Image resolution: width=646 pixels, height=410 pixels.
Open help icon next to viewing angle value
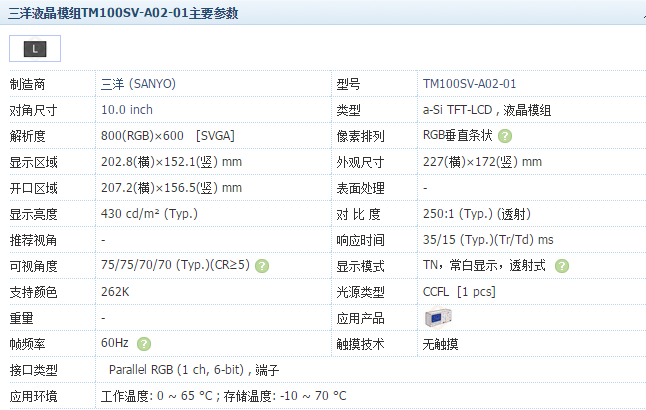[x=262, y=266]
